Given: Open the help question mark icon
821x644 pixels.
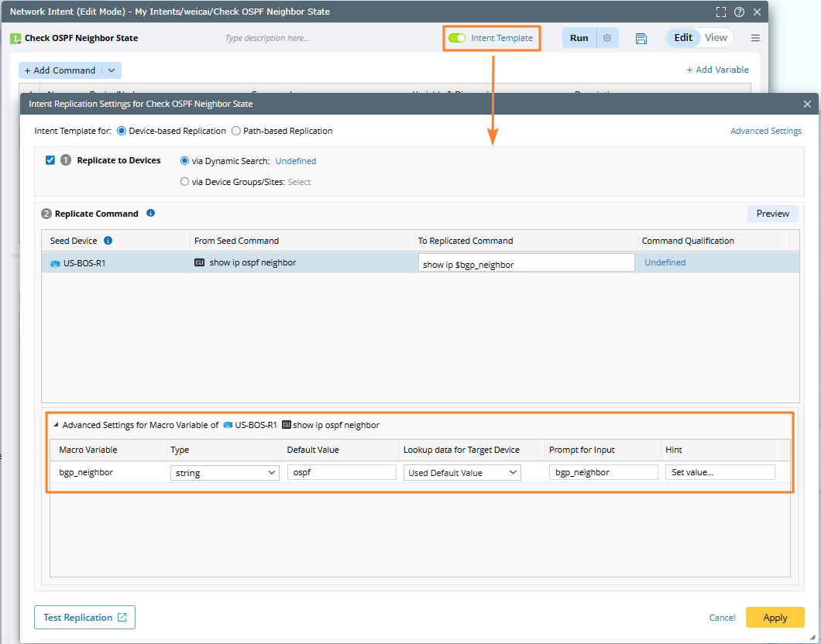Looking at the screenshot, I should (x=740, y=12).
